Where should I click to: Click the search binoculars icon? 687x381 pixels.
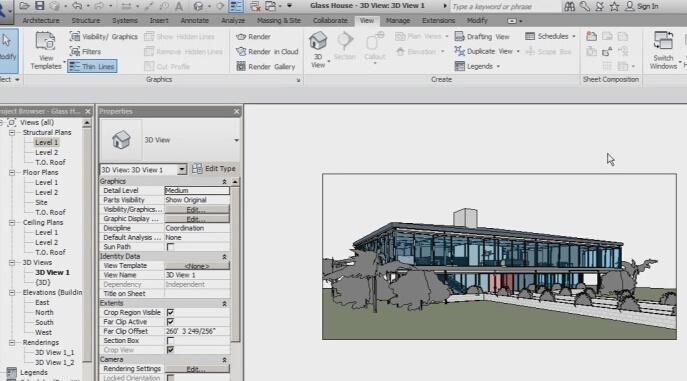tap(569, 6)
